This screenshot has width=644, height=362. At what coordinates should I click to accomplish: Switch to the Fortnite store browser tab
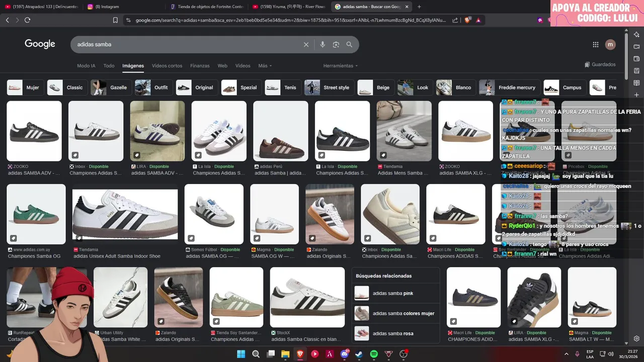[206, 7]
